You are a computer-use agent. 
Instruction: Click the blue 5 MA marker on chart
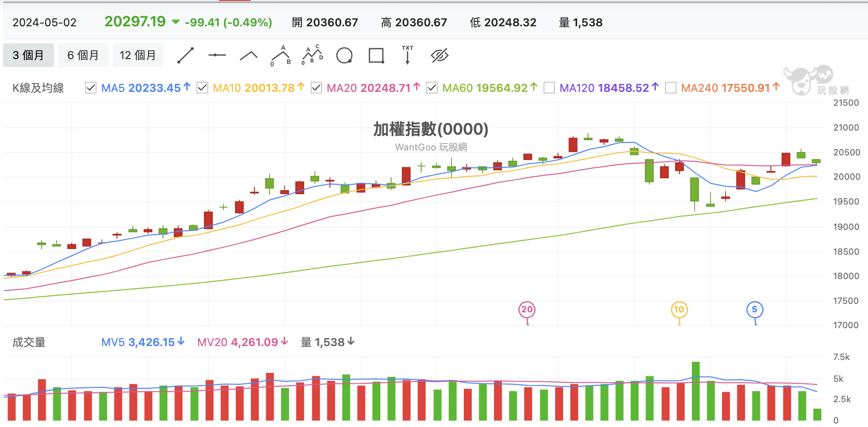(755, 310)
